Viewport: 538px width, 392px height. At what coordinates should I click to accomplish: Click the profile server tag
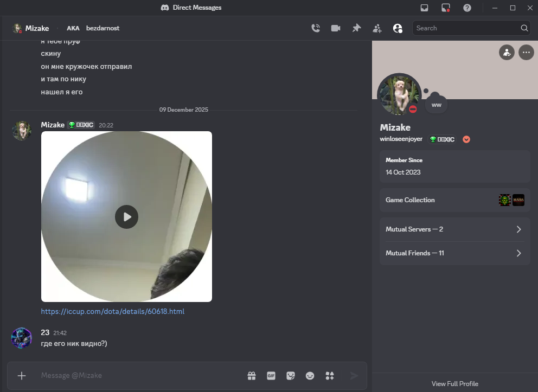pyautogui.click(x=442, y=139)
